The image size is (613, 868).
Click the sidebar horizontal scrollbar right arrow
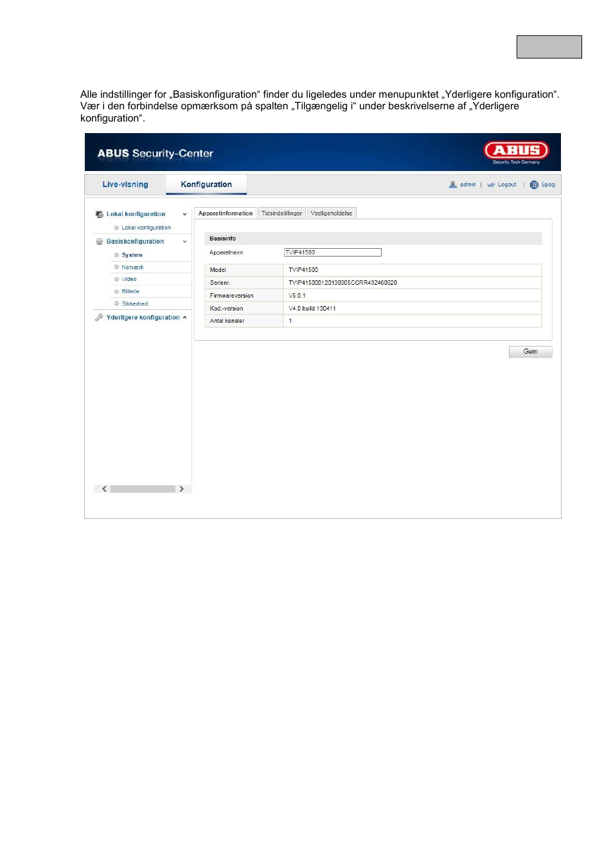[x=181, y=489]
